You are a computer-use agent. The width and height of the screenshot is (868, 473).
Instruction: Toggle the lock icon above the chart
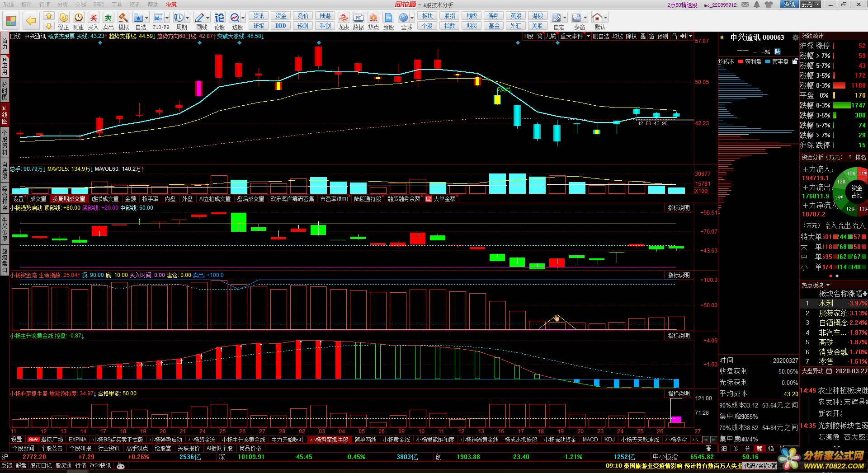674,36
